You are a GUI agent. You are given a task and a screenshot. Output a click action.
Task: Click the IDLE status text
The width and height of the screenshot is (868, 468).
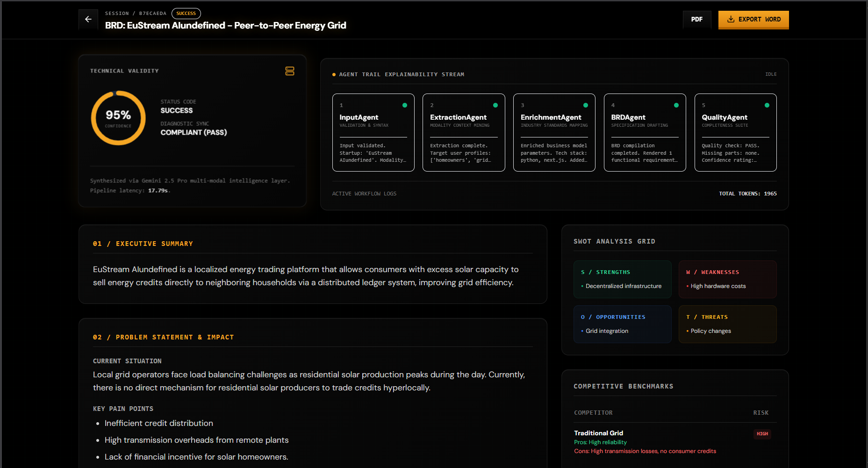(x=771, y=74)
